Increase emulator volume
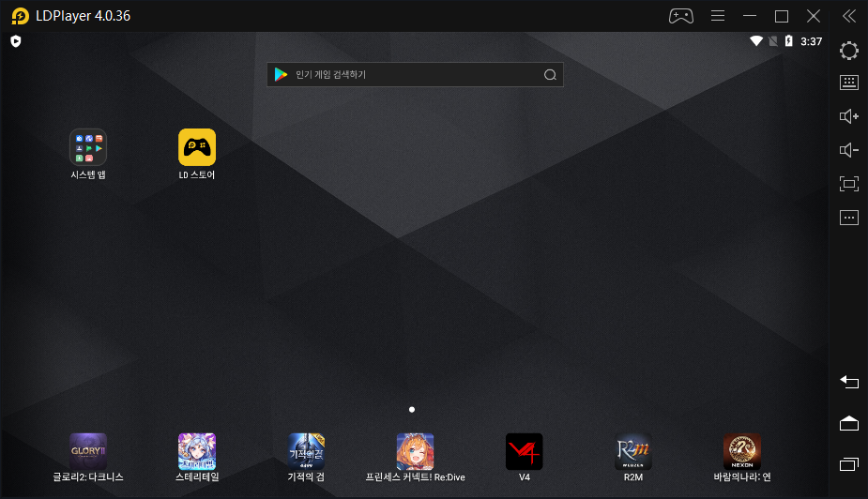868x499 pixels. coord(849,116)
